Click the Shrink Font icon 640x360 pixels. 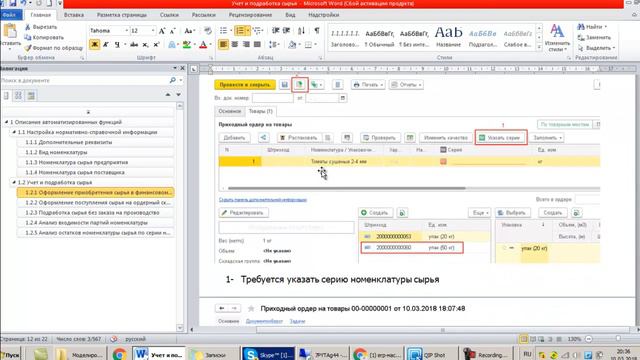click(x=172, y=31)
